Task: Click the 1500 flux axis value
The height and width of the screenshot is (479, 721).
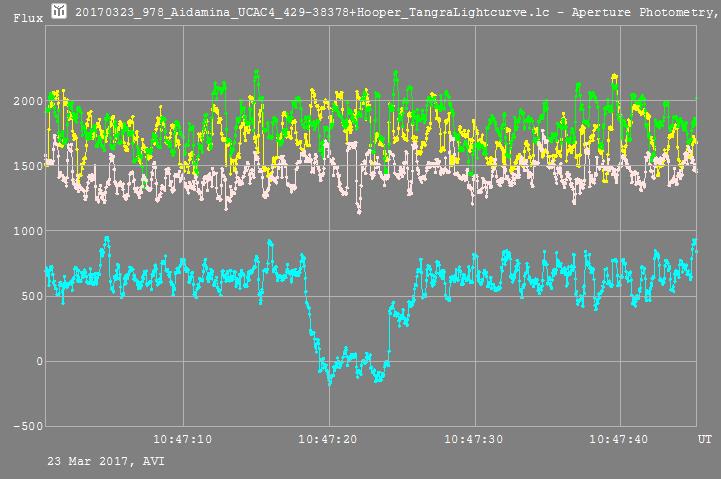Action: click(28, 166)
